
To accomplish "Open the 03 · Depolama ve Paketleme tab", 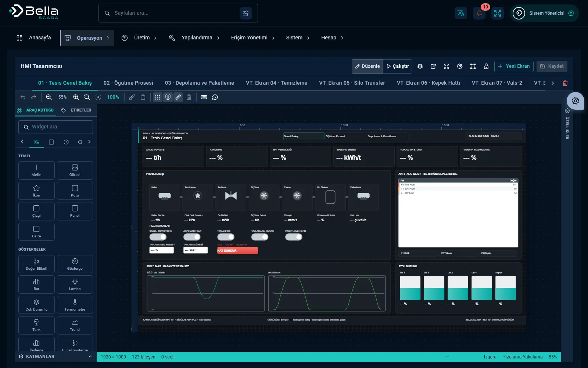I will pos(200,83).
